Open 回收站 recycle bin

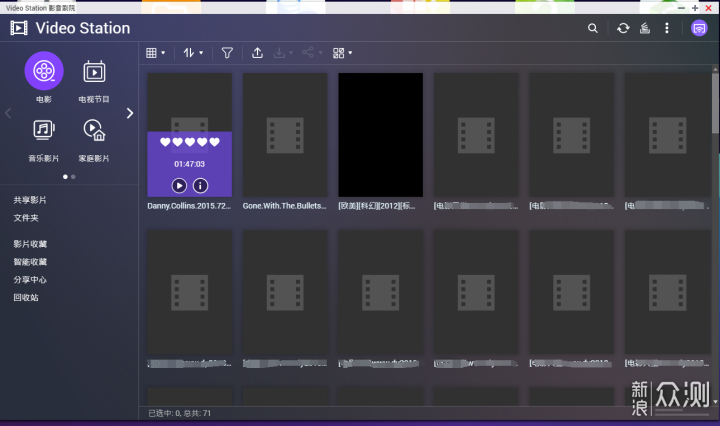(x=26, y=297)
